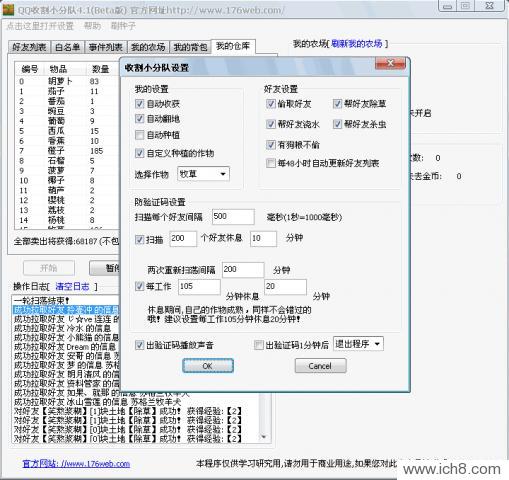The width and height of the screenshot is (509, 480).
Task: Switch to 白名单 tab
Action: 68,47
